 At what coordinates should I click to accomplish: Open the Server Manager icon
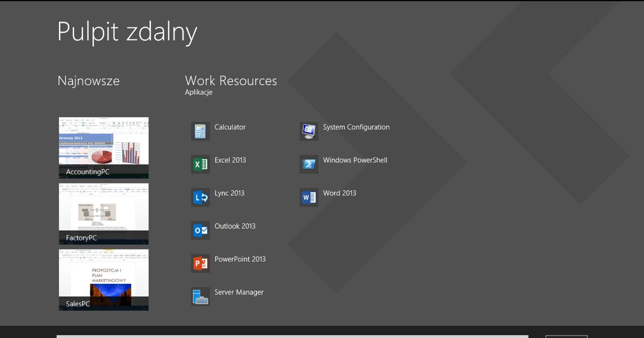coord(200,296)
